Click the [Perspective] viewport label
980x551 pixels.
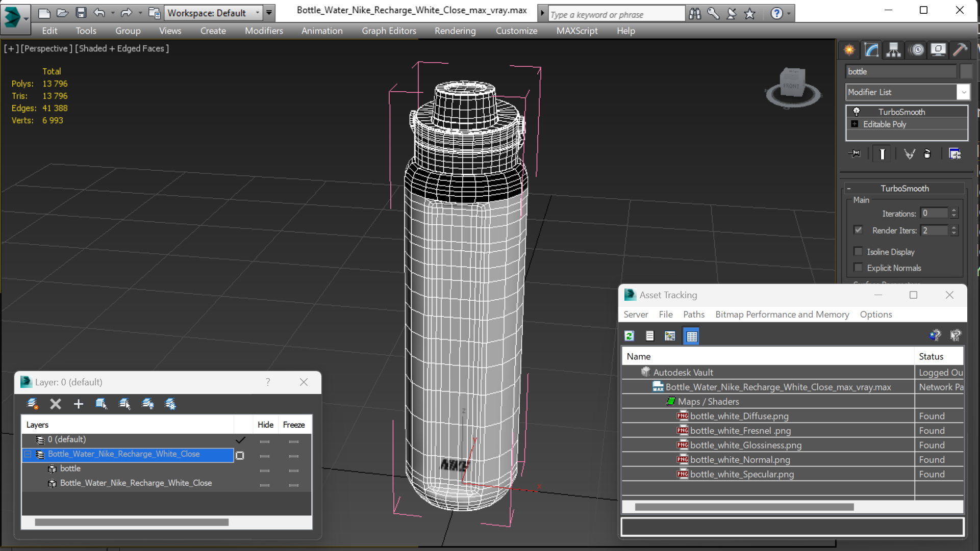(x=45, y=48)
